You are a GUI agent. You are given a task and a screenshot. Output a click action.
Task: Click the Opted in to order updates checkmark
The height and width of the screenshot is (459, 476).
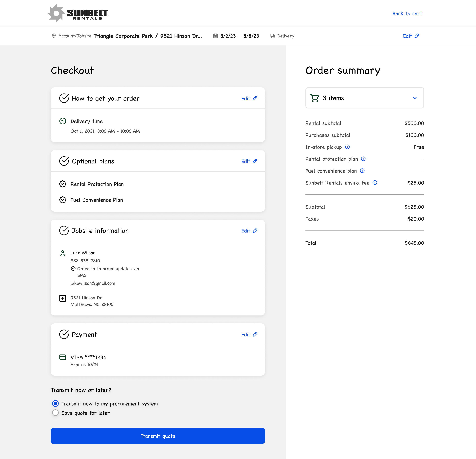pyautogui.click(x=73, y=269)
